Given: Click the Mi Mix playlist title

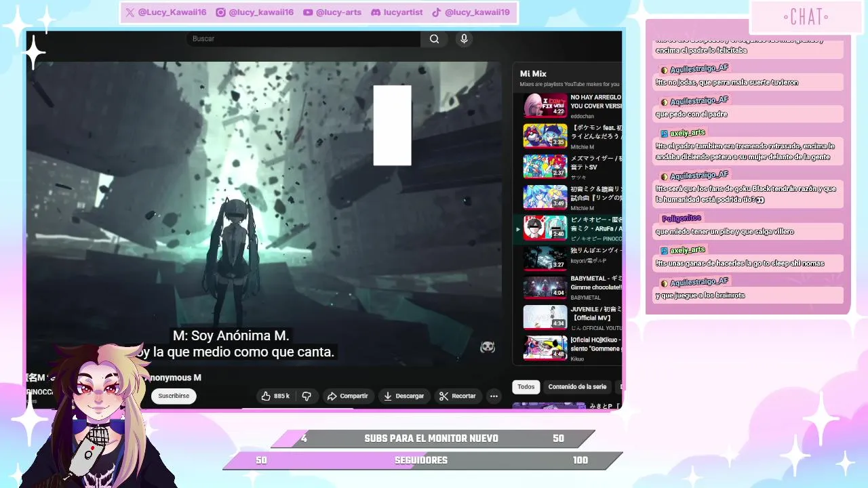Looking at the screenshot, I should click(533, 74).
